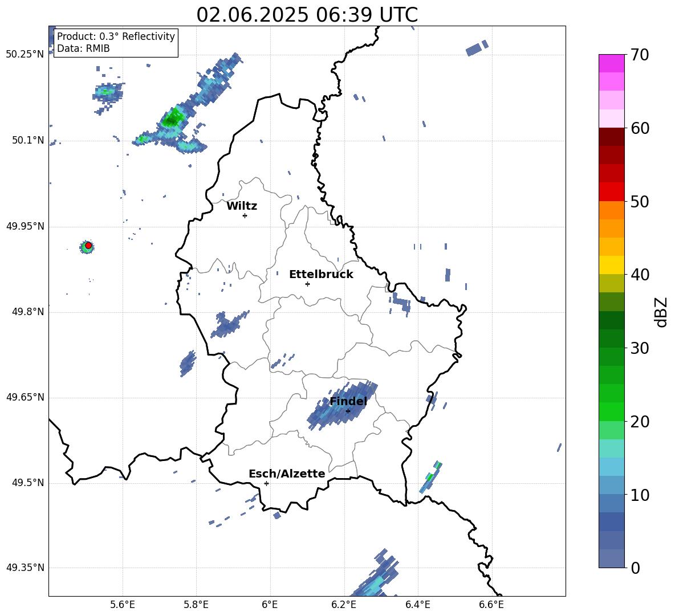Click the magenta top colorbar segment
The image size is (675, 616).
611,63
